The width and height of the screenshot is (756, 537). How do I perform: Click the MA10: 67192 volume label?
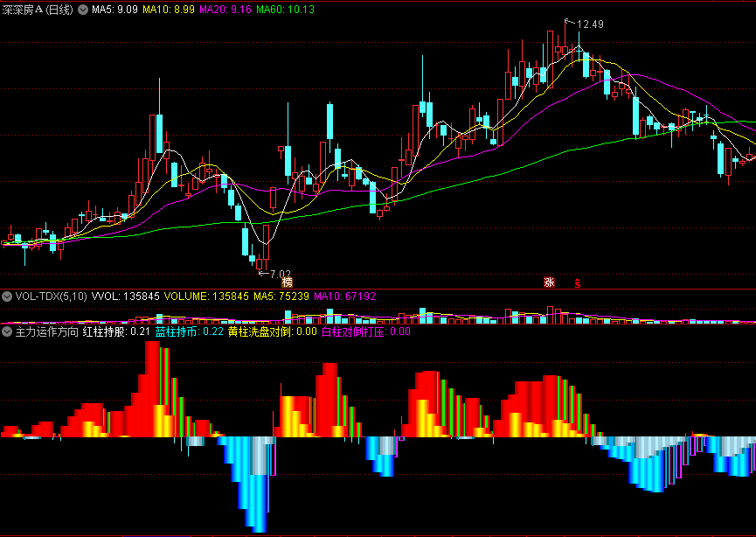[344, 296]
